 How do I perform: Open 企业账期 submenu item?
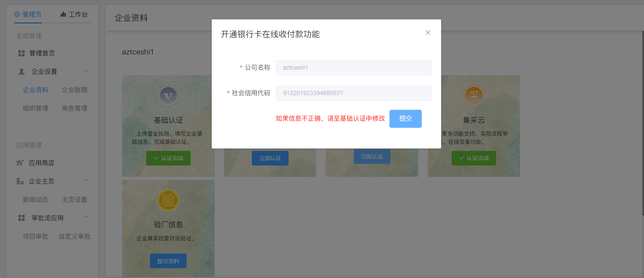(74, 90)
